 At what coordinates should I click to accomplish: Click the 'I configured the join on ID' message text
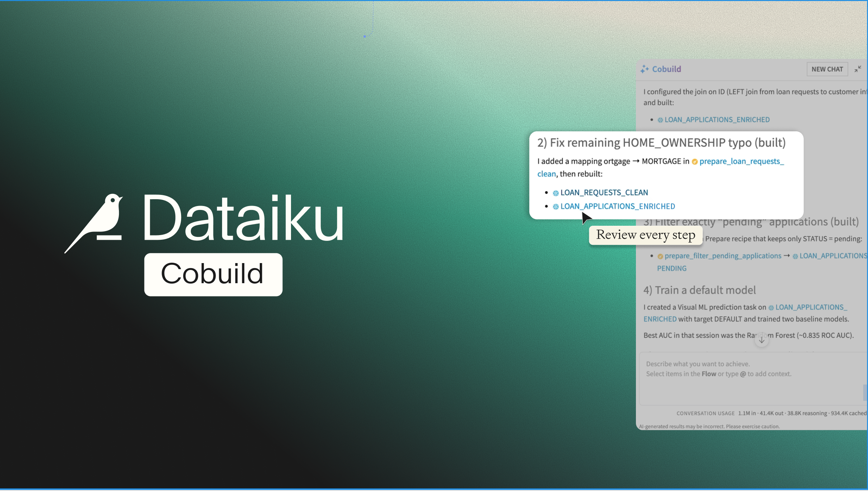[754, 97]
